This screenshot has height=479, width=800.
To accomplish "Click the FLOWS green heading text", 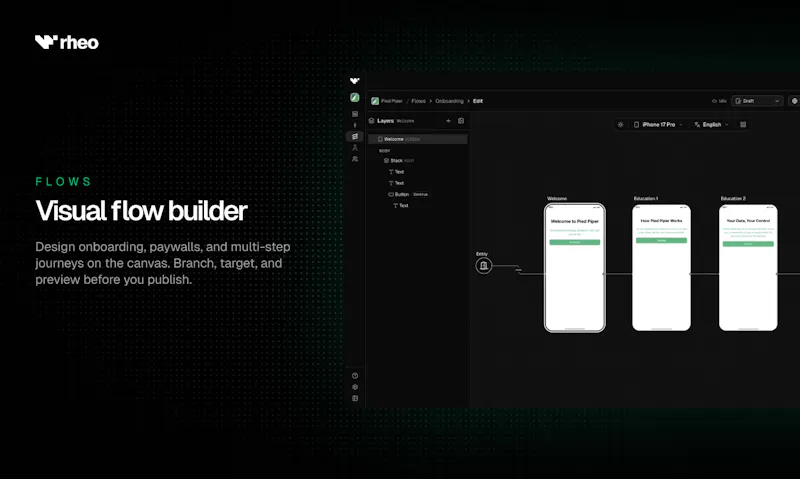I will click(x=63, y=182).
